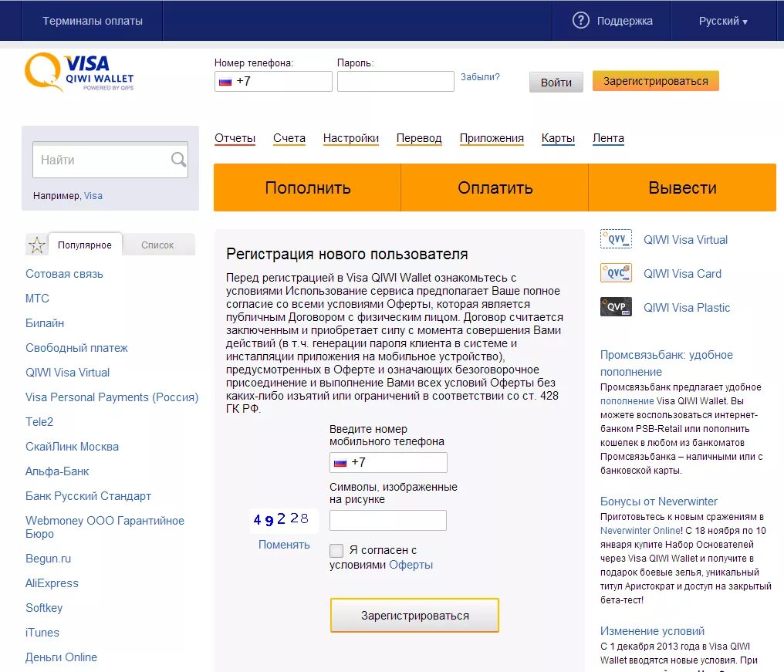
Task: Focus the captcha symbols input field
Action: click(388, 521)
